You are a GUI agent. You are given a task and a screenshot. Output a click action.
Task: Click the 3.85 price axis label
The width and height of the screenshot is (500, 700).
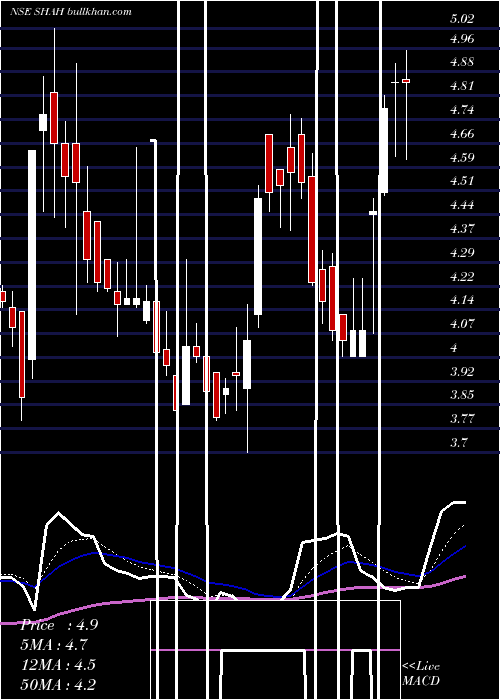click(462, 395)
